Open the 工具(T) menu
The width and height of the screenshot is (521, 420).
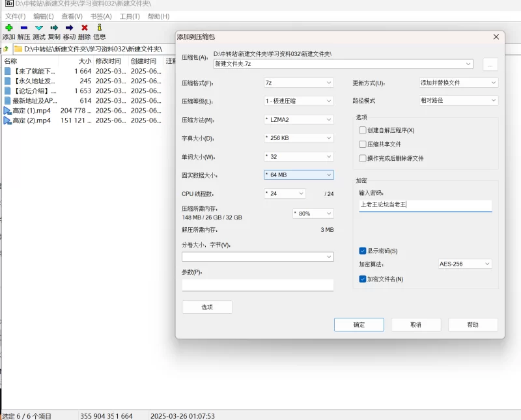point(130,16)
